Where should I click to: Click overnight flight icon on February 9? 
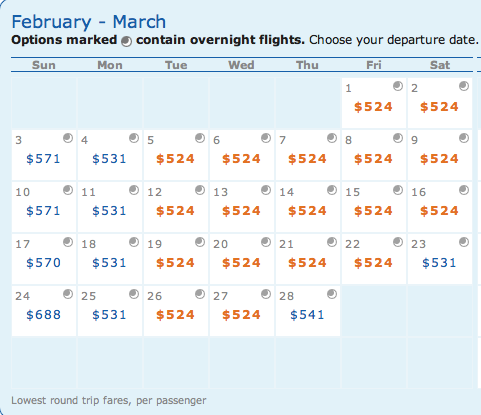point(464,138)
